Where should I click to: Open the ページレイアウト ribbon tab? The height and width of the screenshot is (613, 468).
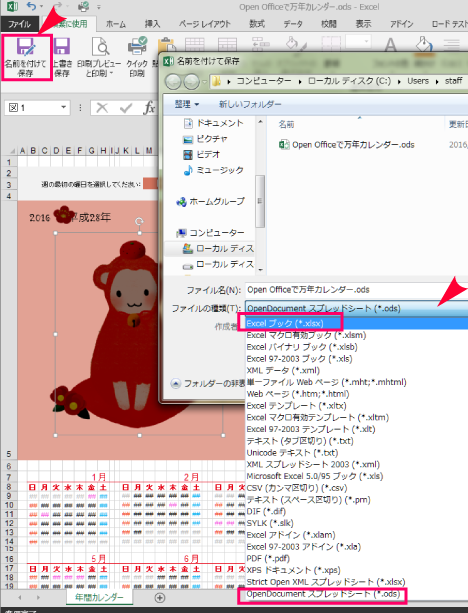tap(205, 24)
